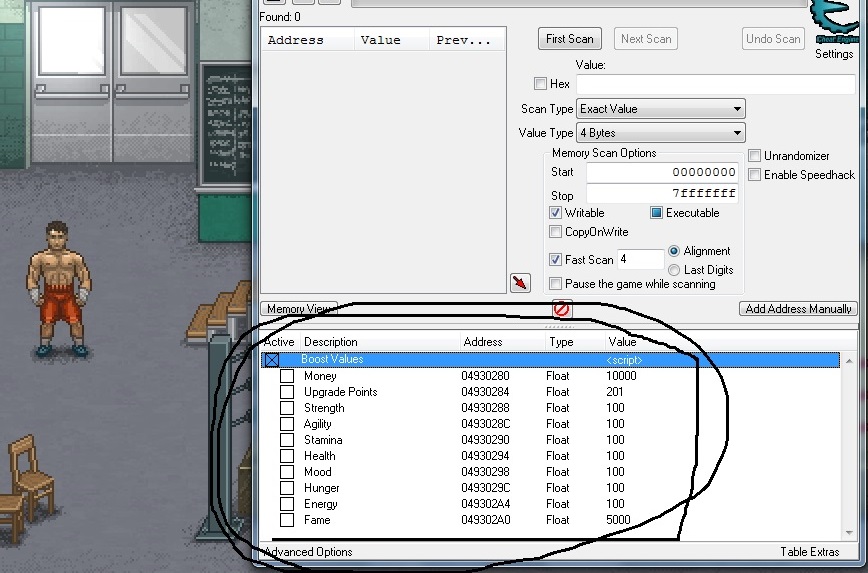Click the boxer character in the game
The image size is (868, 573).
[58, 289]
